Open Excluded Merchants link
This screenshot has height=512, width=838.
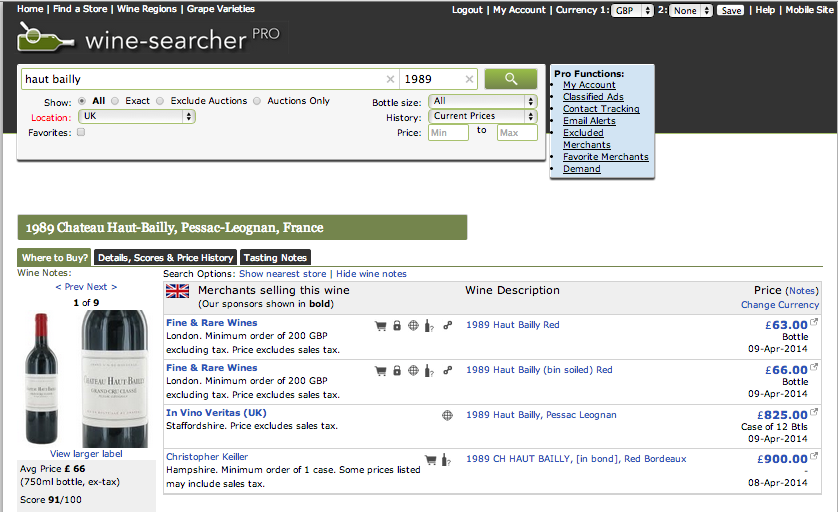586,139
